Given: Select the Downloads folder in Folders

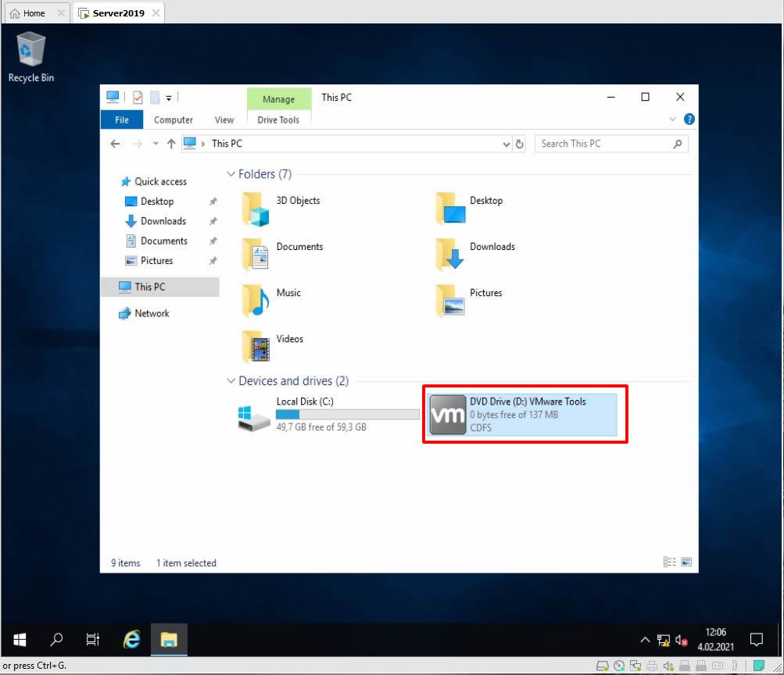Looking at the screenshot, I should click(x=475, y=255).
